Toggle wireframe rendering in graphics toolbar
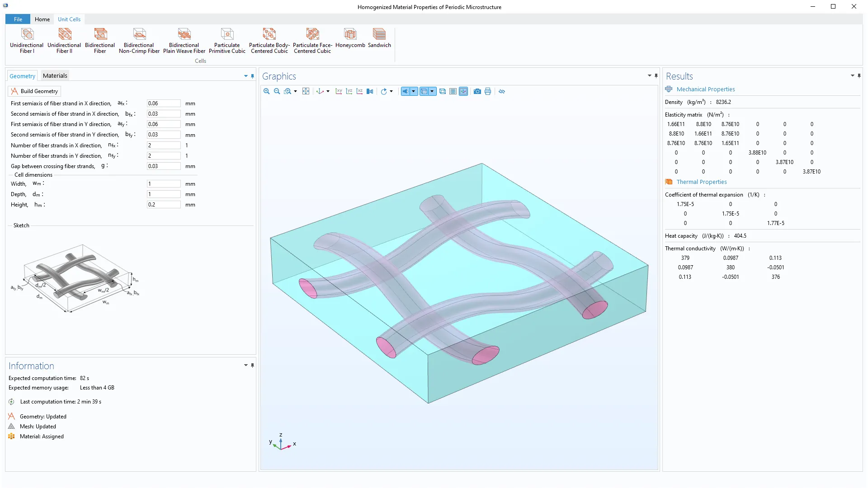 [x=443, y=91]
